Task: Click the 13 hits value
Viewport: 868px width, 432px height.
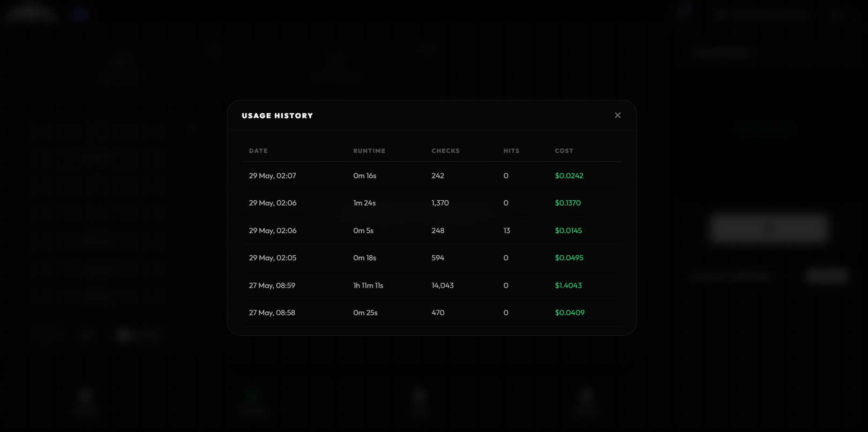Action: point(507,231)
